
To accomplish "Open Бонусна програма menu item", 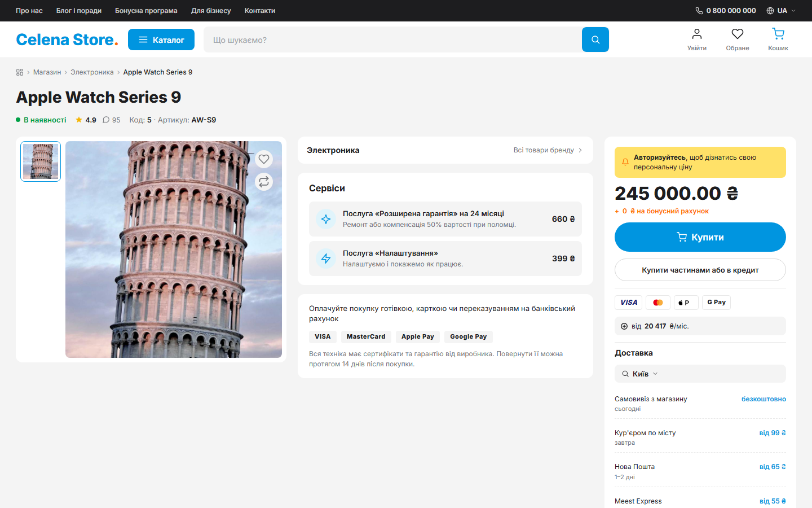I will coord(146,11).
